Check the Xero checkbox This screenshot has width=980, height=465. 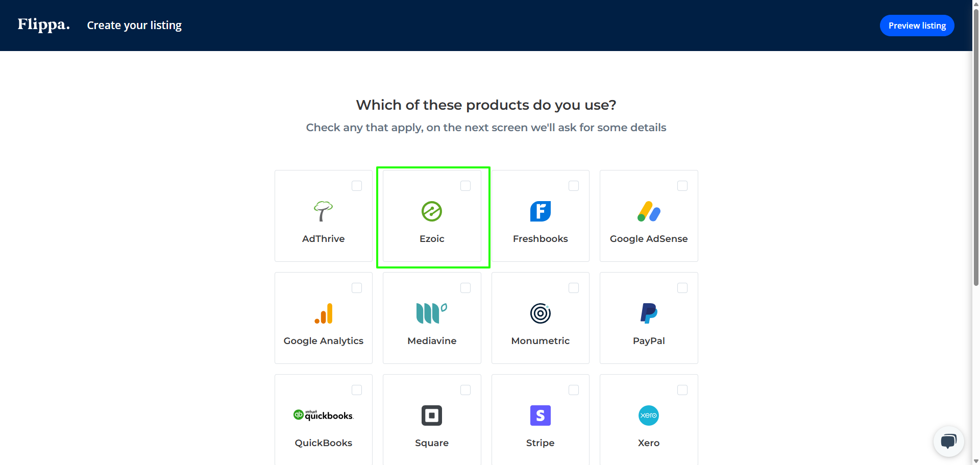(x=682, y=390)
